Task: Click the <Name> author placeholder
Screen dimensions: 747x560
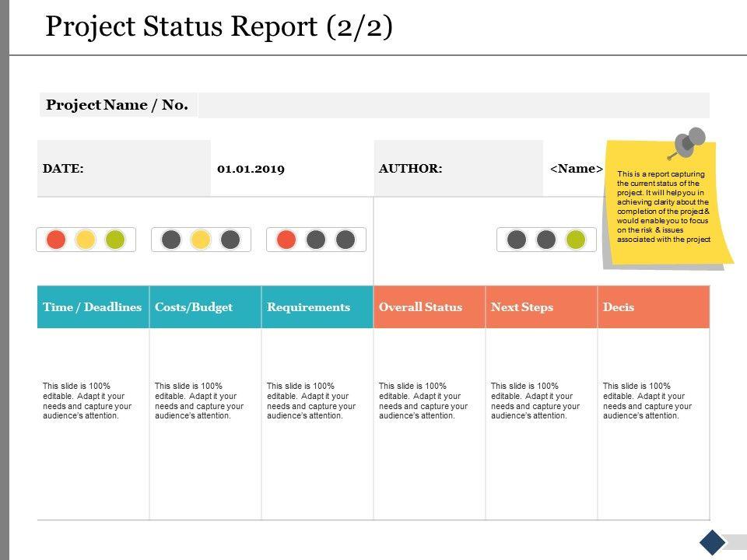Action: pyautogui.click(x=577, y=168)
